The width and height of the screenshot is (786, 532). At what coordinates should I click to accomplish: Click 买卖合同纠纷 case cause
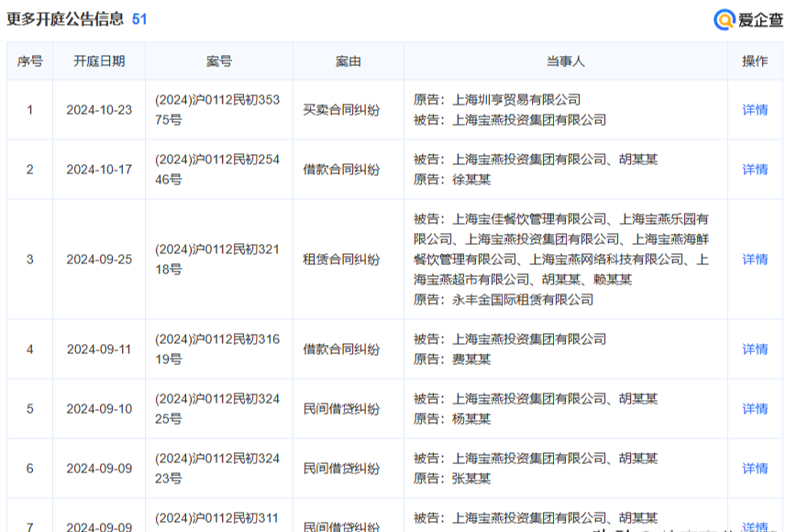[341, 110]
